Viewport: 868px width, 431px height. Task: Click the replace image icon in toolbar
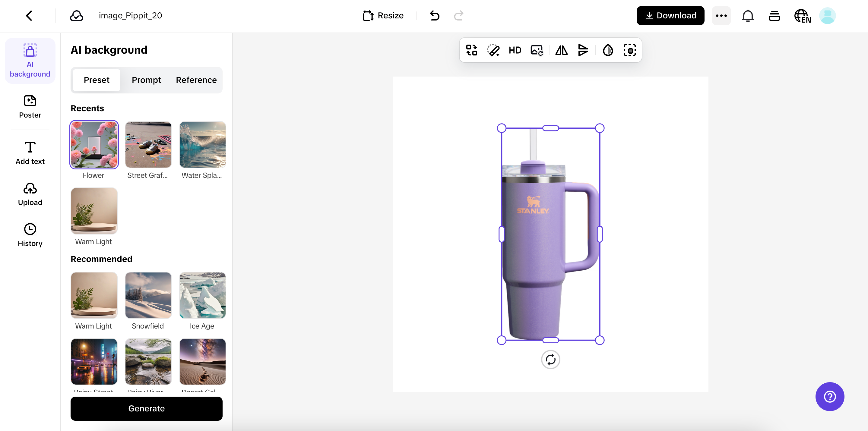click(x=537, y=51)
